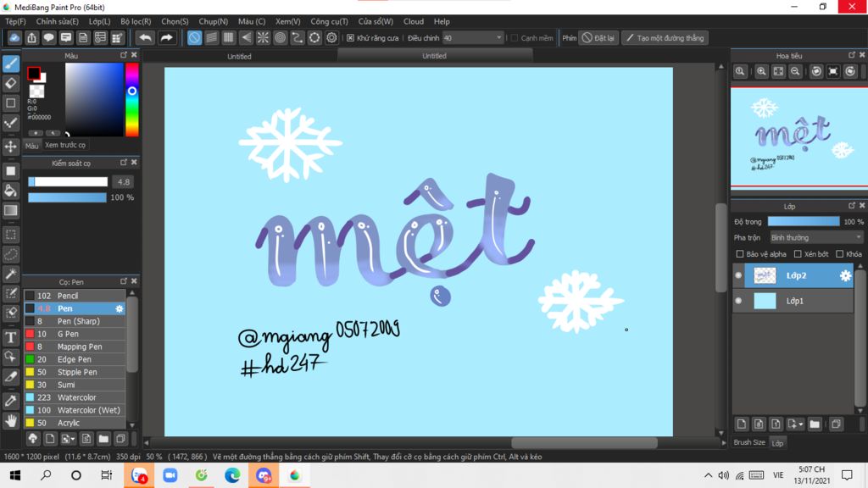The width and height of the screenshot is (868, 488).
Task: Open Microsoft Edge from taskbar
Action: (232, 475)
